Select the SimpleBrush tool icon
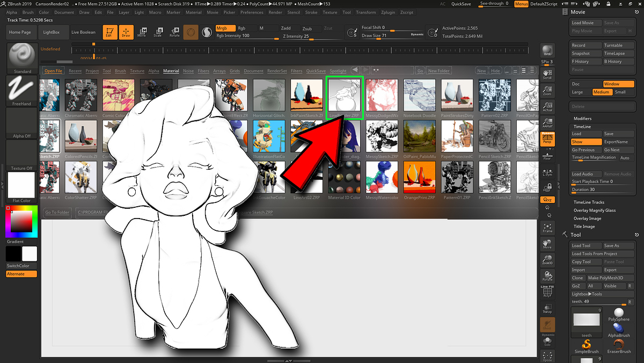The image size is (644, 363). pos(586,346)
